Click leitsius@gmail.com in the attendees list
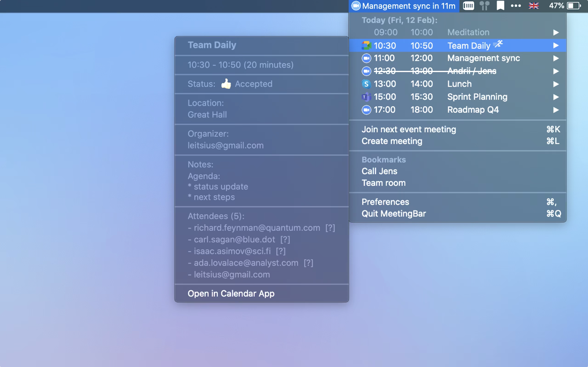Image resolution: width=588 pixels, height=367 pixels. pyautogui.click(x=232, y=275)
